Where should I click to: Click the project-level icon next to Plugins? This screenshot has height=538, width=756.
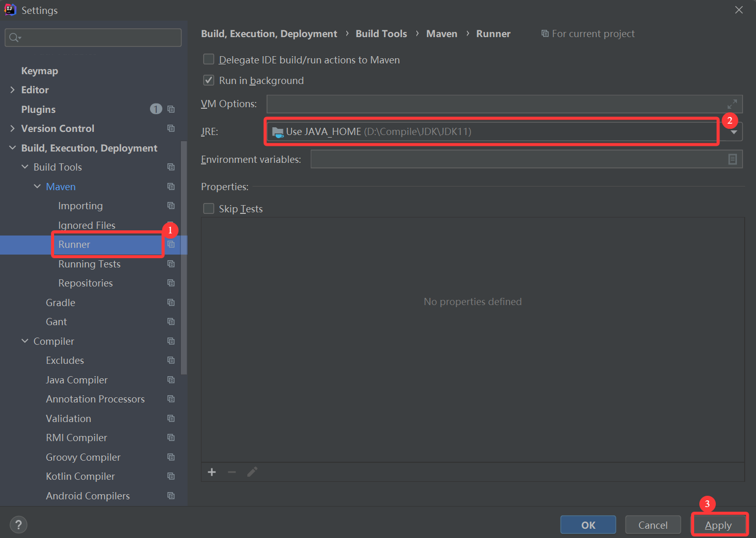[x=171, y=109]
